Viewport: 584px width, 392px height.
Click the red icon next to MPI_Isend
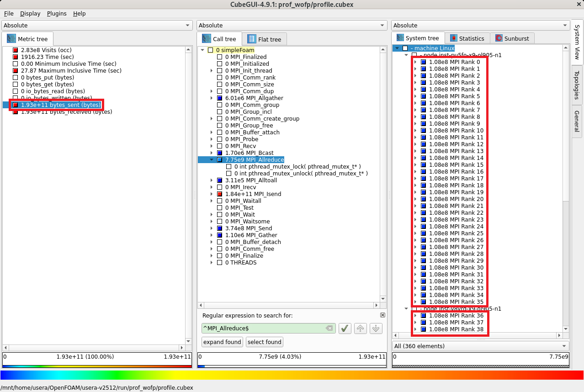220,194
